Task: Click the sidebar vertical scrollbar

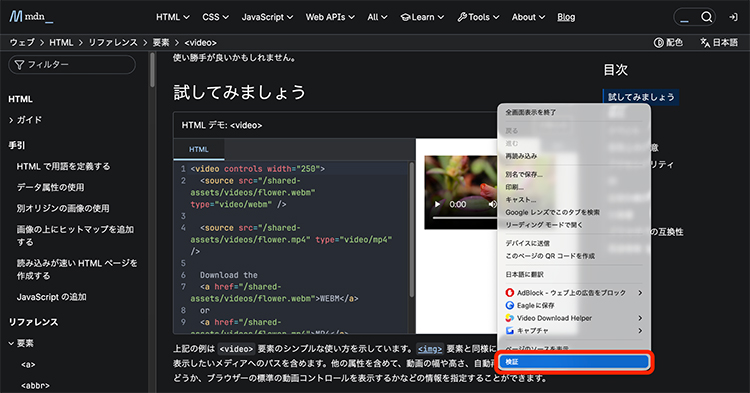Action: [x=152, y=70]
